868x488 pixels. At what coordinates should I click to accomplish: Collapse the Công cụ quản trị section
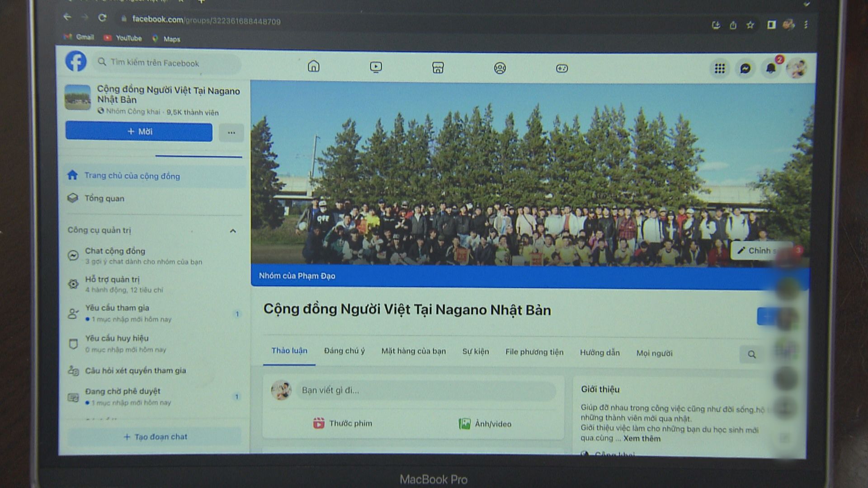point(233,231)
